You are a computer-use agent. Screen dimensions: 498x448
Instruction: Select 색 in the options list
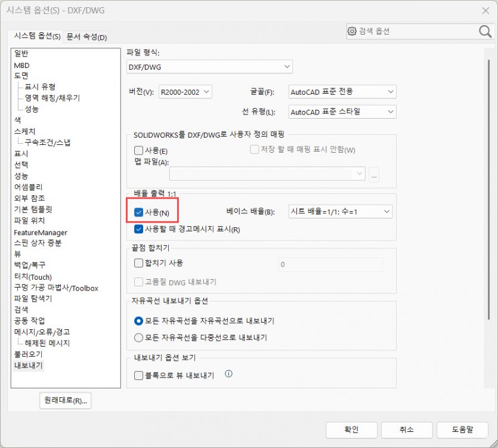[17, 120]
